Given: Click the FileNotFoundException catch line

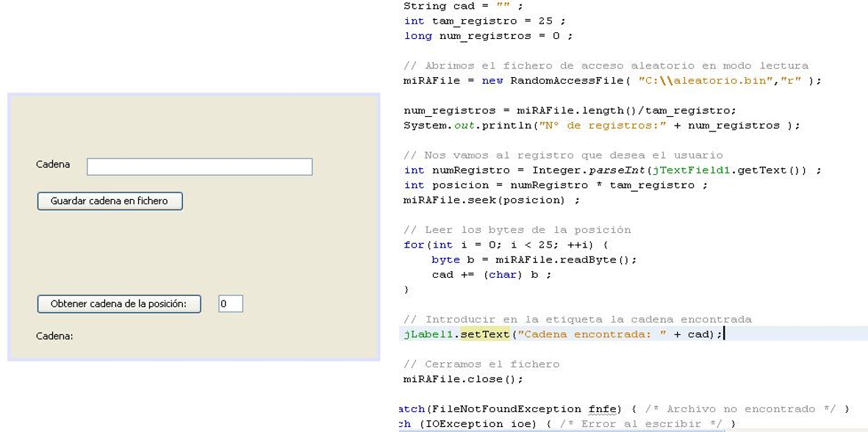Looking at the screenshot, I should coord(624,408).
